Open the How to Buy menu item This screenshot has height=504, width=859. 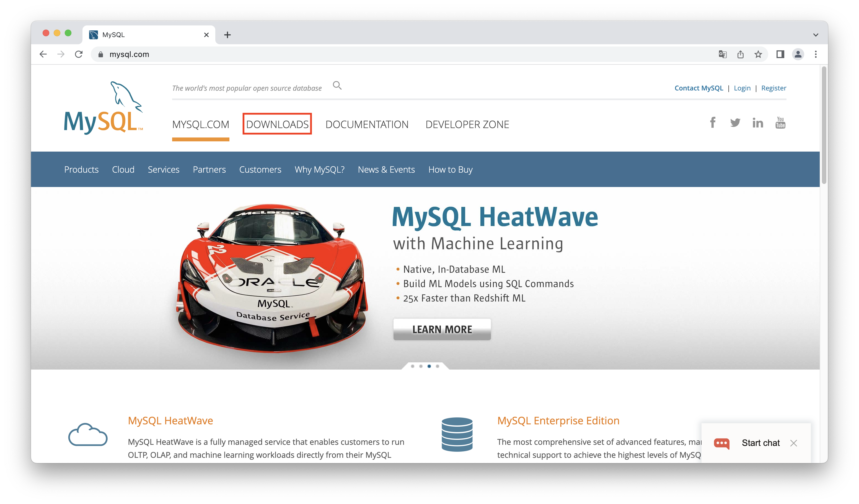pos(450,169)
